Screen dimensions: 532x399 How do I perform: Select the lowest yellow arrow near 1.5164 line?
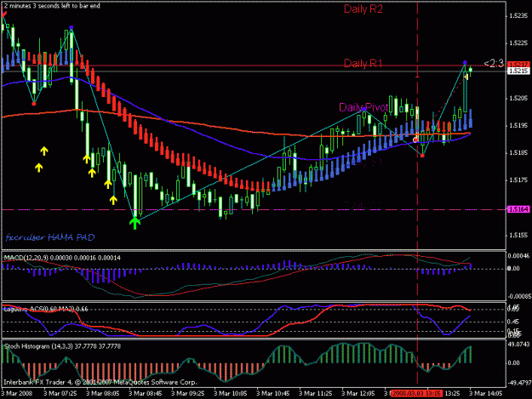(x=113, y=200)
